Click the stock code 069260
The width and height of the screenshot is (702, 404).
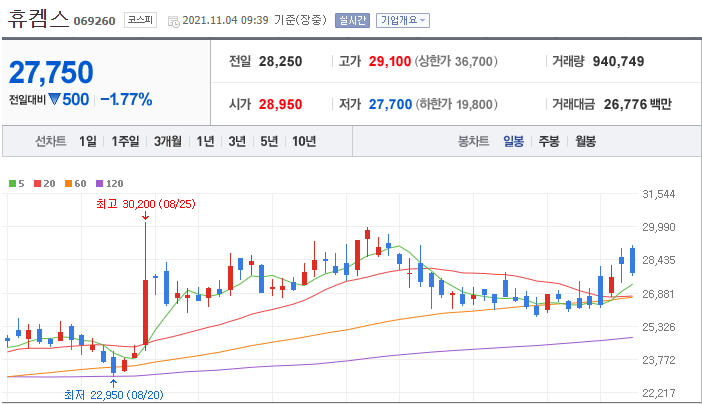[x=94, y=21]
